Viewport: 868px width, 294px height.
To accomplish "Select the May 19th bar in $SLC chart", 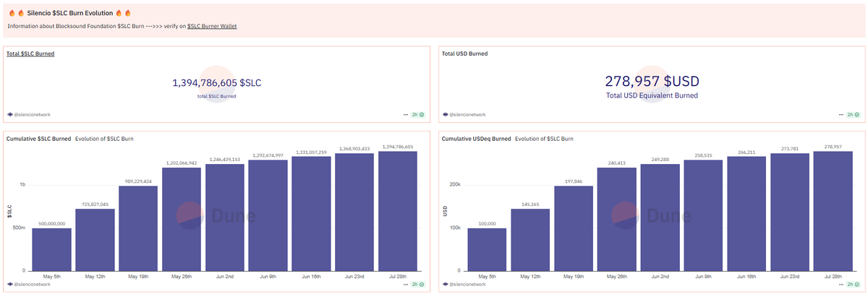I will point(138,228).
